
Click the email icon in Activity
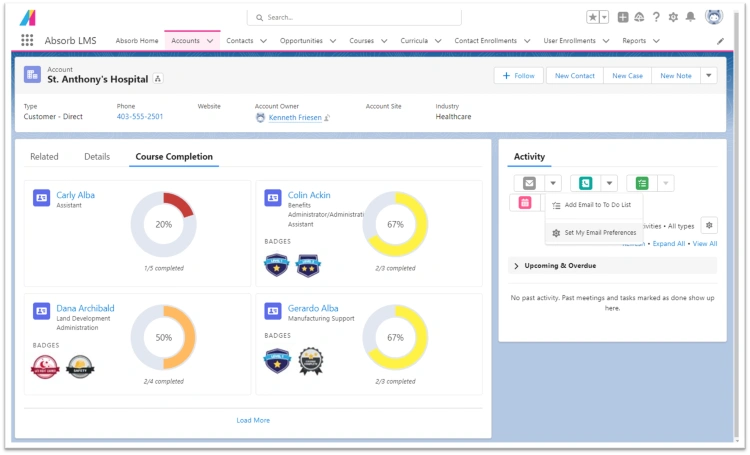coord(529,183)
